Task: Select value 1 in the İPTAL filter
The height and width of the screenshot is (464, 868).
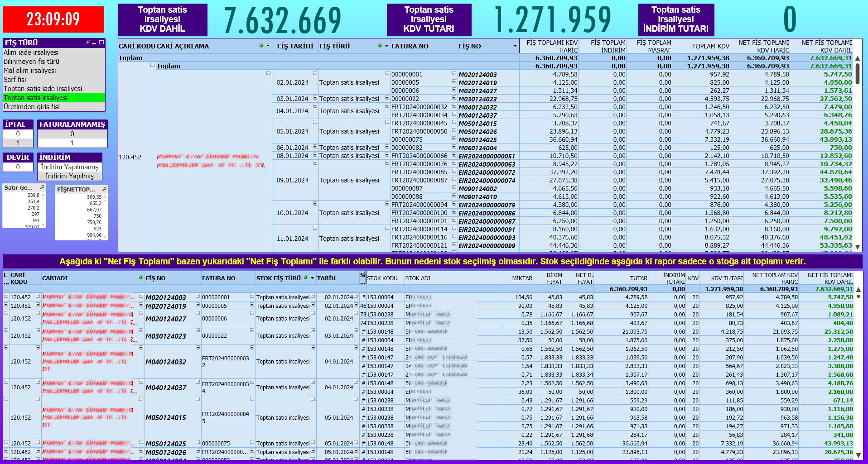Action: click(x=18, y=143)
